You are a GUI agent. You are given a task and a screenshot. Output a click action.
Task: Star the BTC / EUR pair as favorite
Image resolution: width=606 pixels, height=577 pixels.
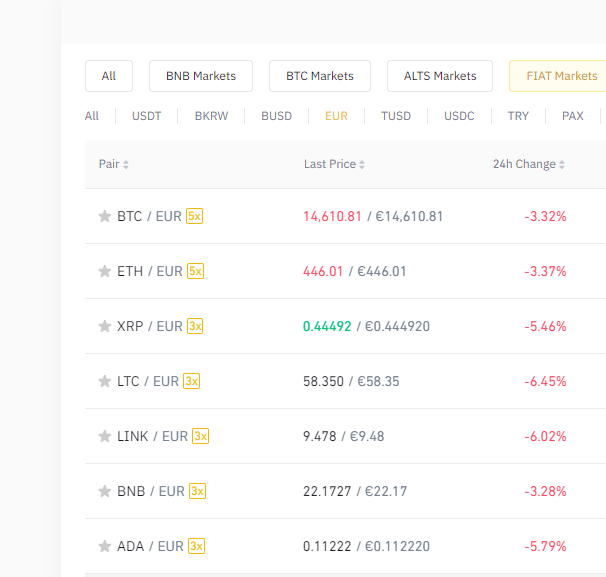[x=104, y=216]
